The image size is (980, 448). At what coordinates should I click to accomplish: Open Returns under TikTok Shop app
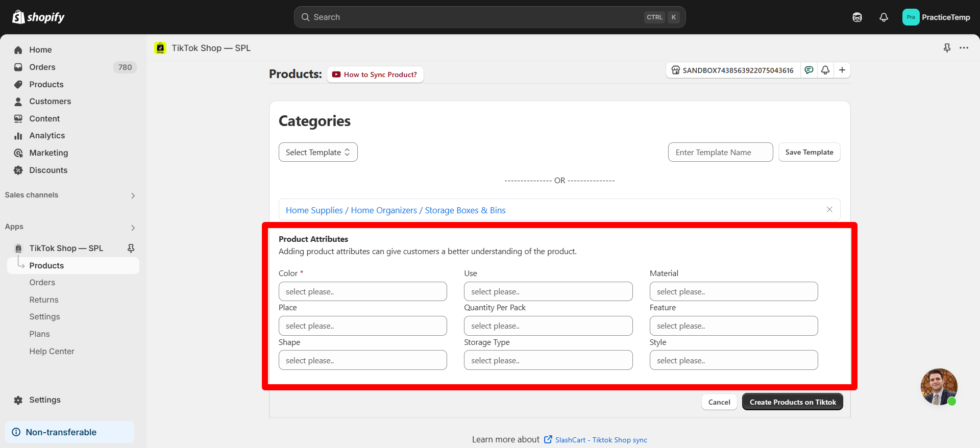44,300
